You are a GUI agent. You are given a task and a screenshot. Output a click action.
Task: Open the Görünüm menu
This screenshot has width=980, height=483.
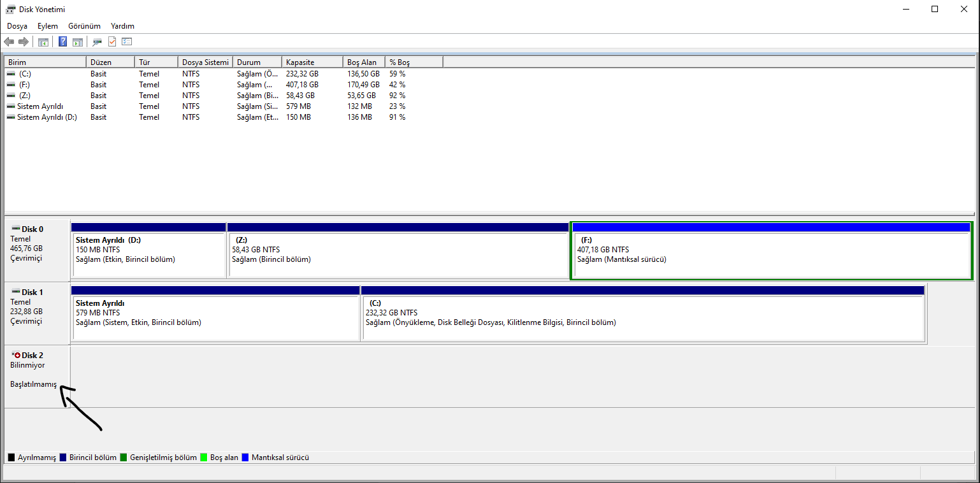[85, 26]
